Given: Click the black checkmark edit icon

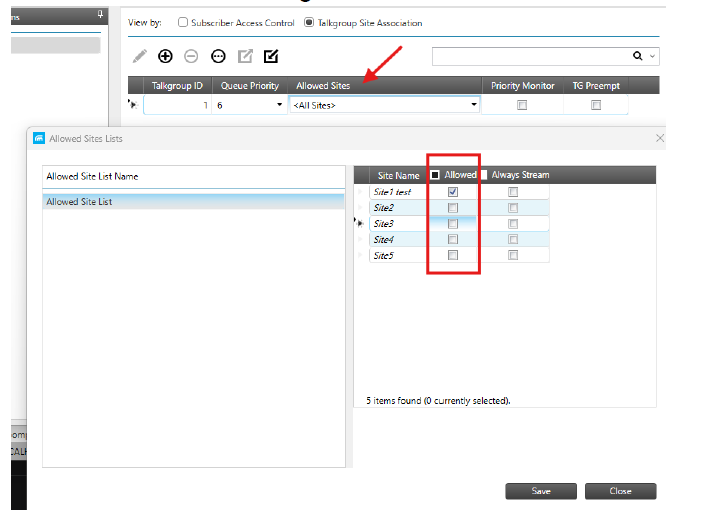Looking at the screenshot, I should pos(271,56).
